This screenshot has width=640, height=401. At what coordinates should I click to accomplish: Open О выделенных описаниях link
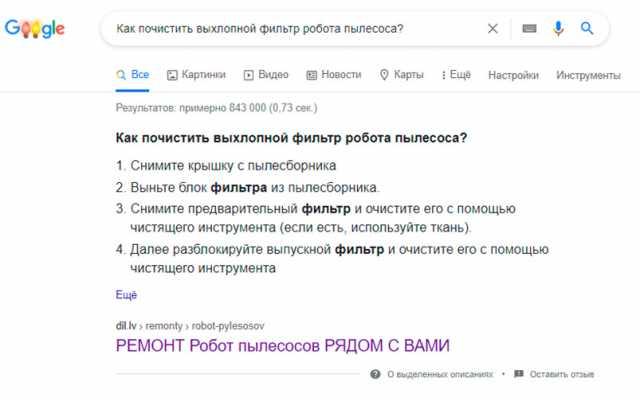(x=440, y=374)
